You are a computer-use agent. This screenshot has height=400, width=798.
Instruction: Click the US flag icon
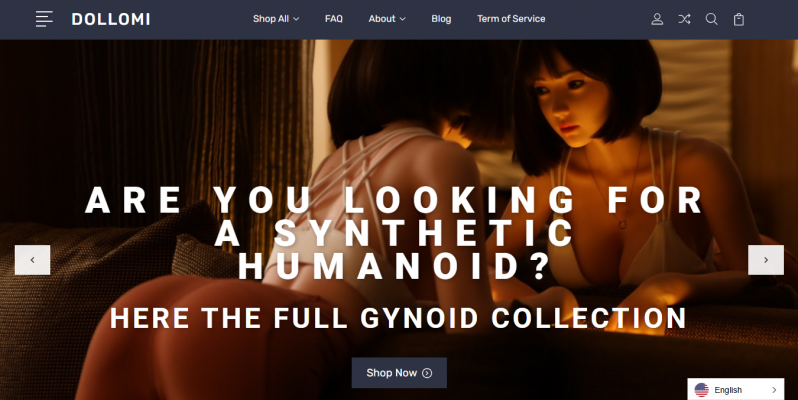[701, 390]
